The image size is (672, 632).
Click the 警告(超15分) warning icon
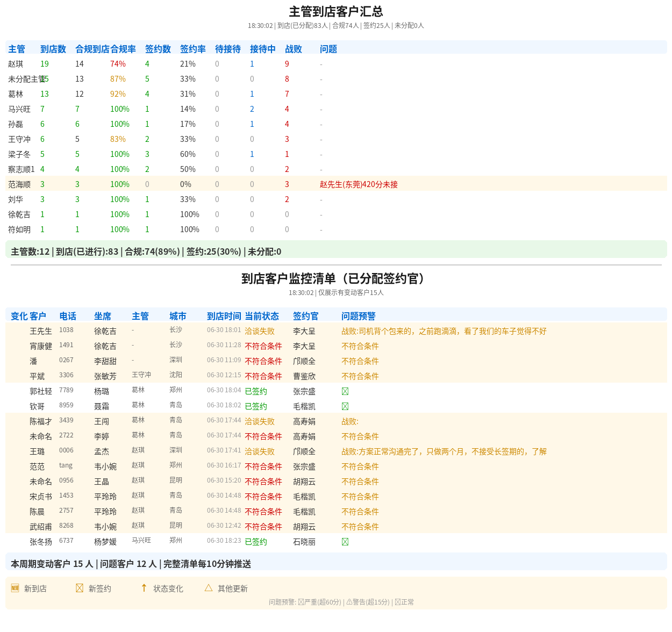coord(349,602)
